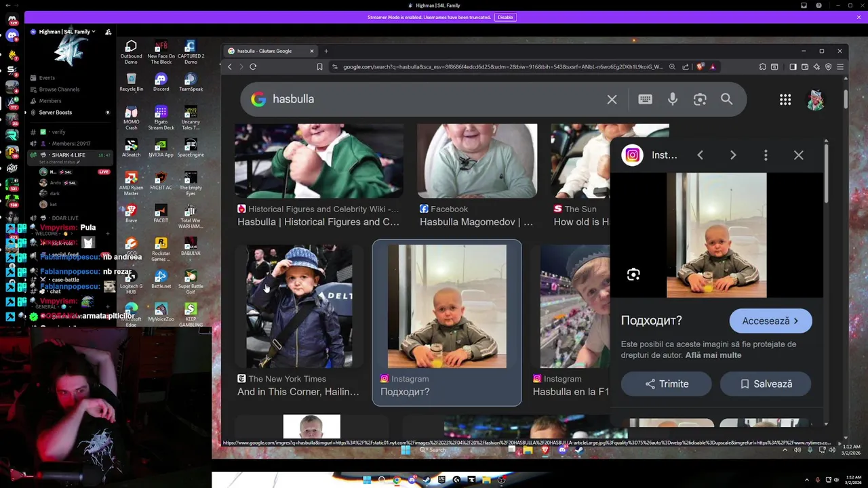Click the Trimite share button

click(666, 384)
